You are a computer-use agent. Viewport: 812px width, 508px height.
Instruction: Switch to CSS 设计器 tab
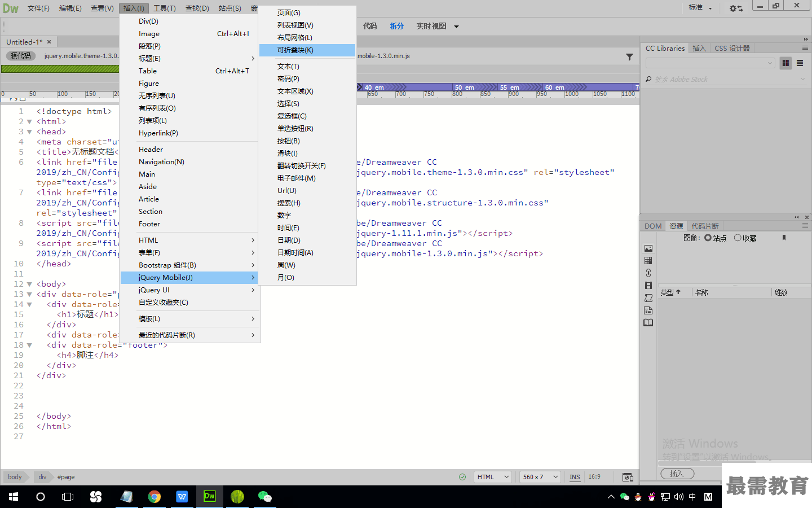[x=732, y=49]
